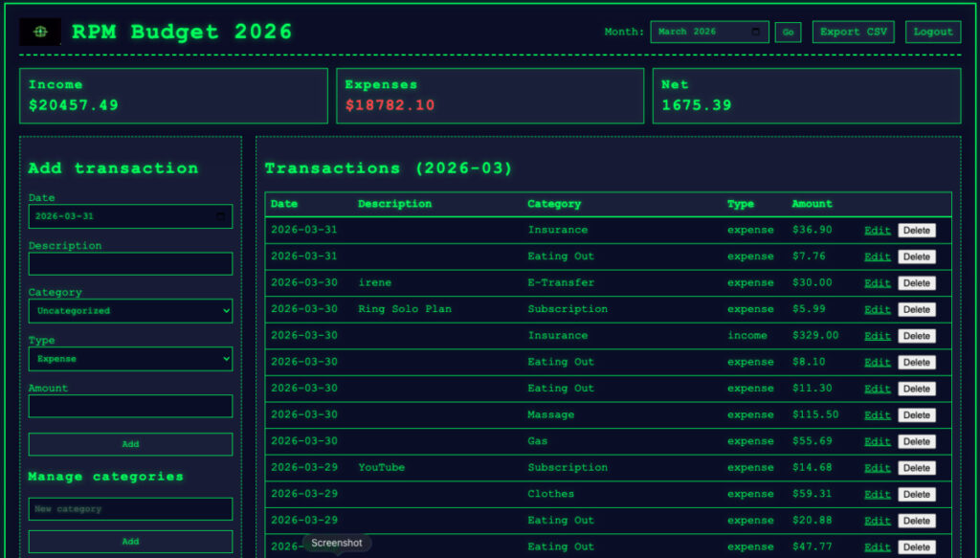Screen dimensions: 980x558
Task: Log out with the Logout button
Action: click(x=933, y=32)
